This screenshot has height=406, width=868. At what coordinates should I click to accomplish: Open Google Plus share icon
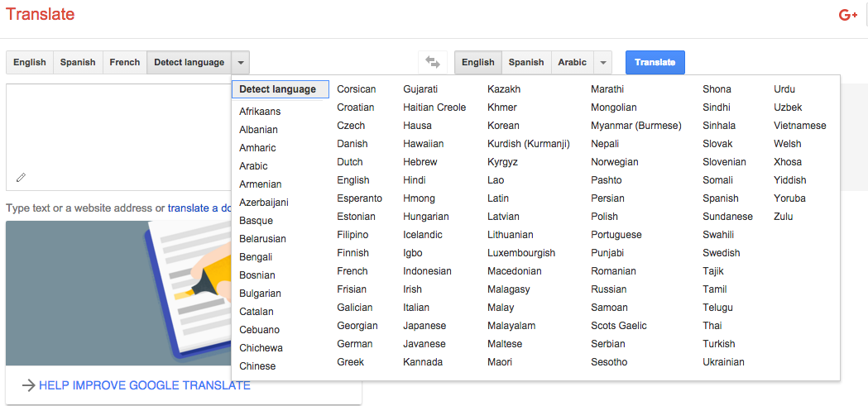847,16
